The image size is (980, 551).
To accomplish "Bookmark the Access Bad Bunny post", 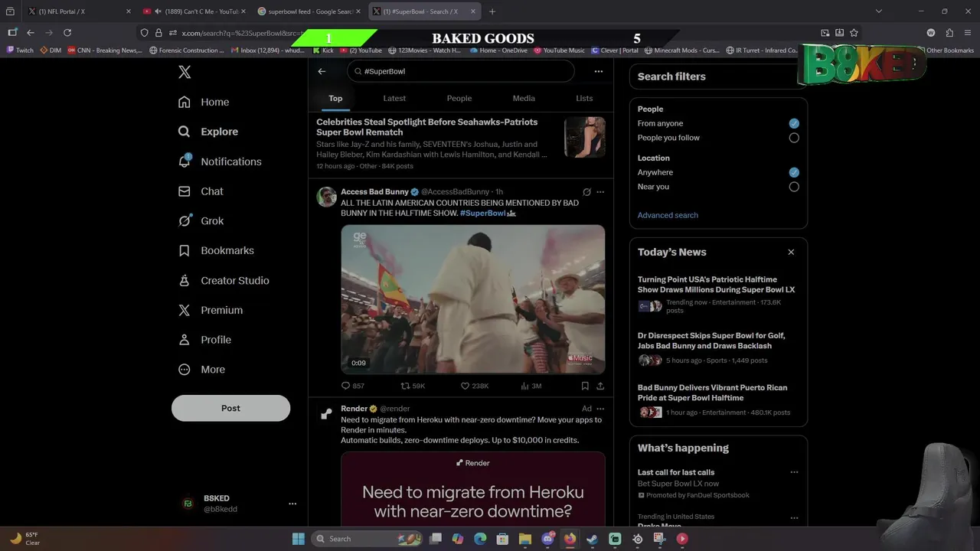I will (x=585, y=386).
